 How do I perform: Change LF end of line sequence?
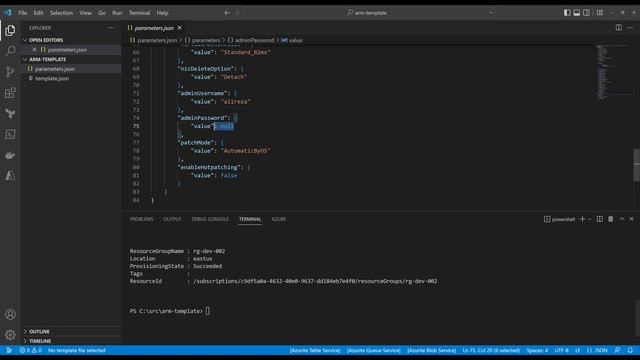578,350
